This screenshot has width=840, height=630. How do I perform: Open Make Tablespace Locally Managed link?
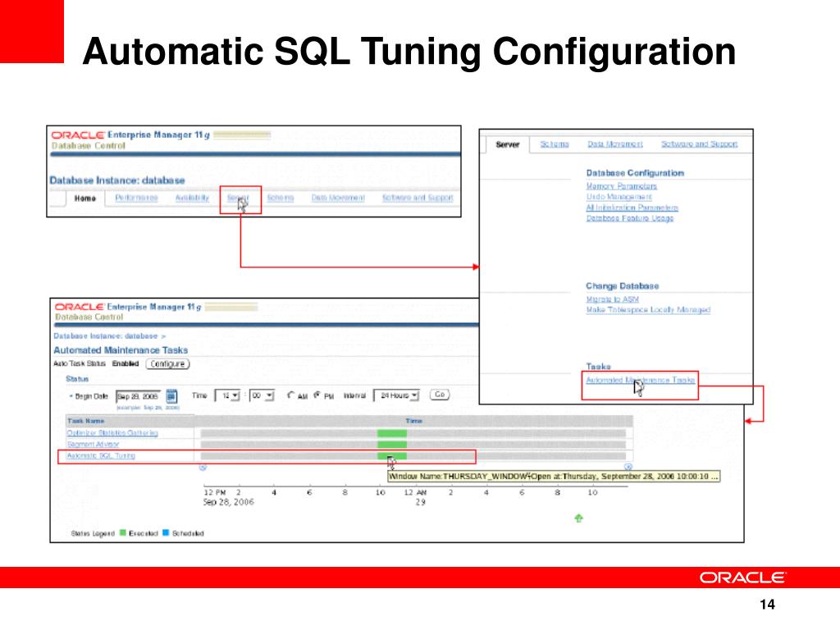[648, 309]
